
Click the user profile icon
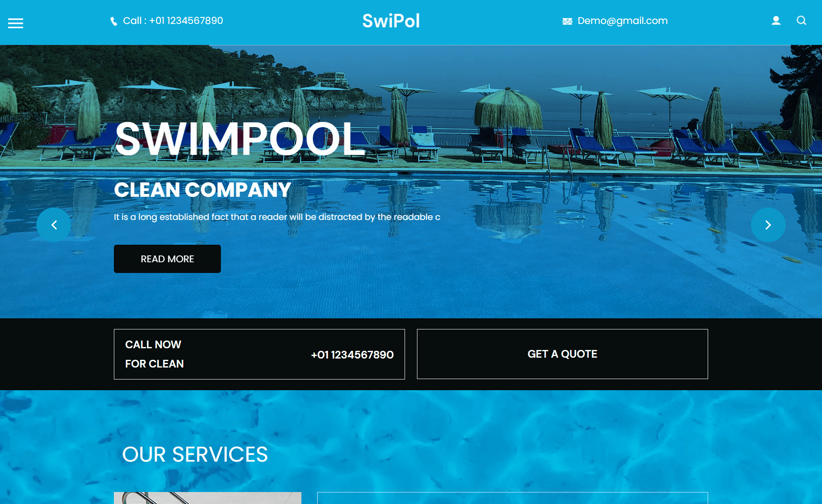pos(776,21)
